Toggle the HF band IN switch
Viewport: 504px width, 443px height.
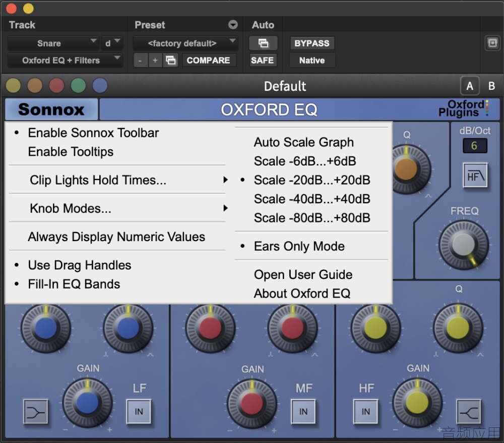(365, 412)
